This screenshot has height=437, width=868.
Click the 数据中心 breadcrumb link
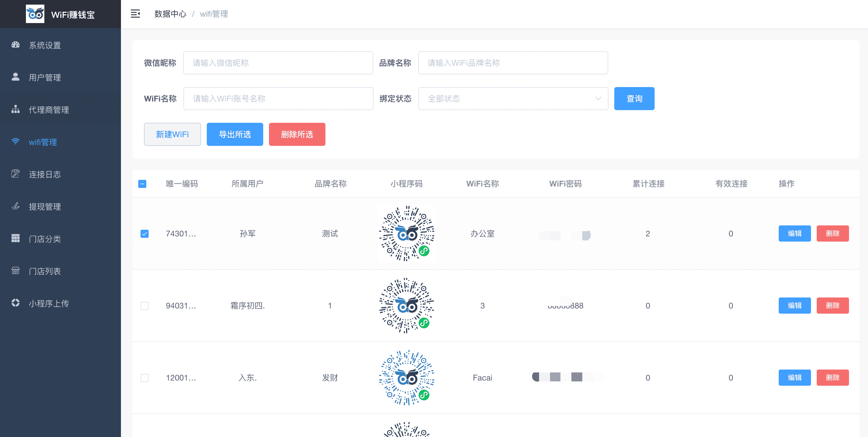(x=170, y=14)
